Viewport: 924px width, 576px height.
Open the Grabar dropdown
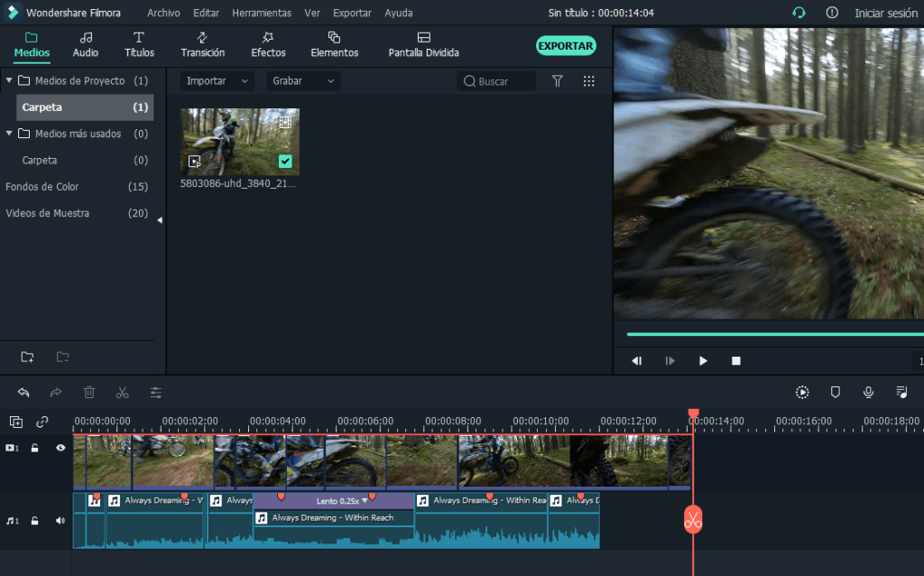coord(302,81)
